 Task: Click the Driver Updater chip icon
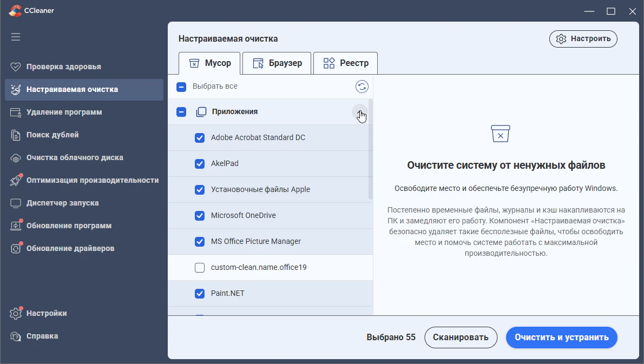(x=16, y=248)
